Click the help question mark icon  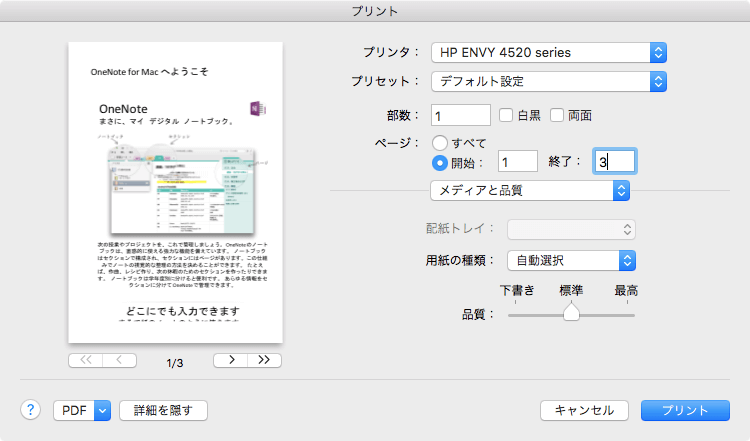coord(30,410)
